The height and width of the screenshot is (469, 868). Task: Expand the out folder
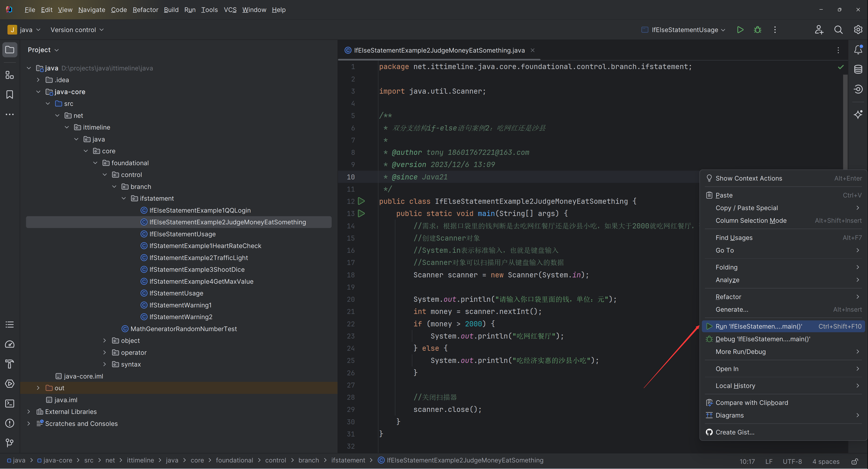click(x=38, y=388)
